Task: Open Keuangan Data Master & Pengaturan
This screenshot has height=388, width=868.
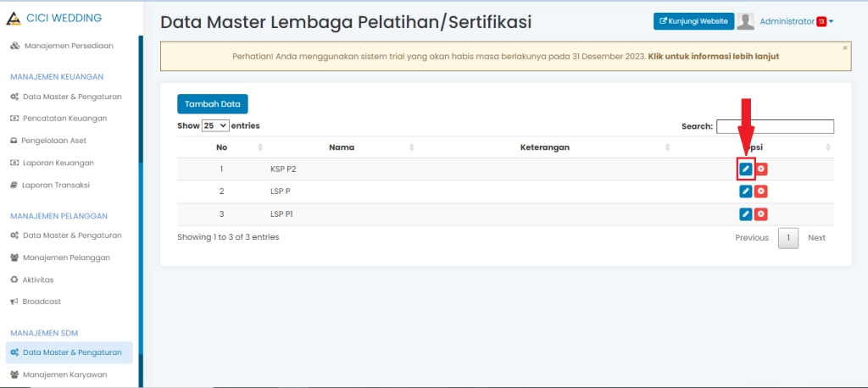Action: pos(66,97)
